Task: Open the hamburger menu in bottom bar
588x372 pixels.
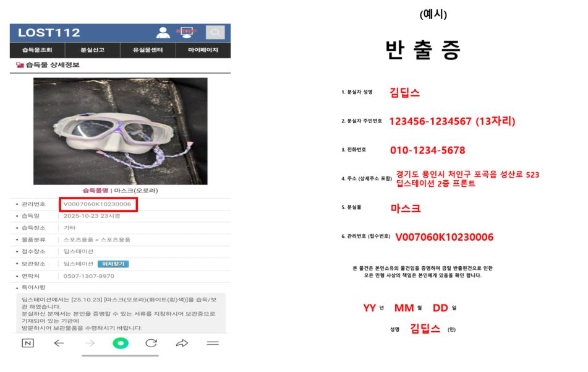Action: [213, 343]
